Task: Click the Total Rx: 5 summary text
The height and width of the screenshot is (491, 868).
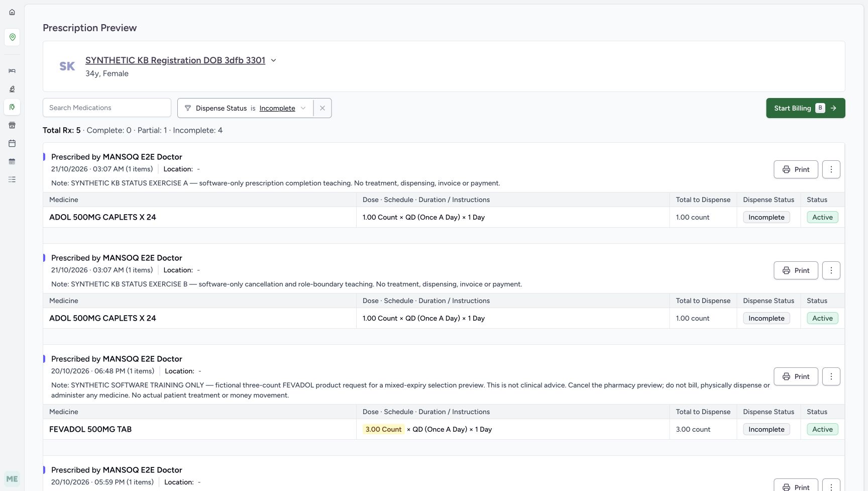Action: click(61, 130)
